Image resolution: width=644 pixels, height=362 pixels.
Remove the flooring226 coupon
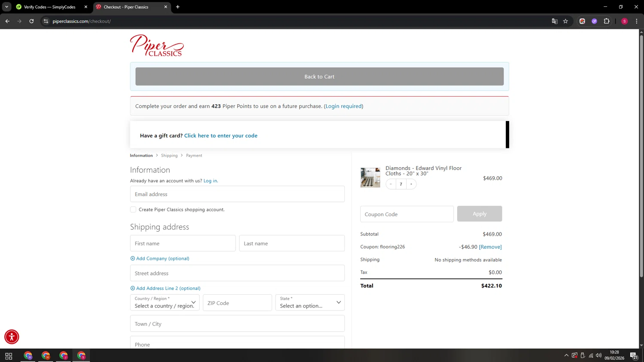pos(490,247)
